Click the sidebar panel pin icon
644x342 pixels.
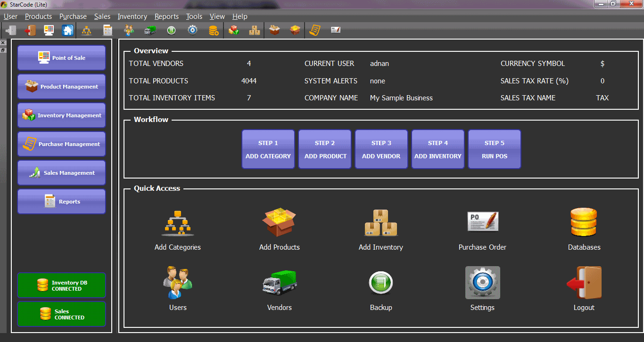[3, 49]
